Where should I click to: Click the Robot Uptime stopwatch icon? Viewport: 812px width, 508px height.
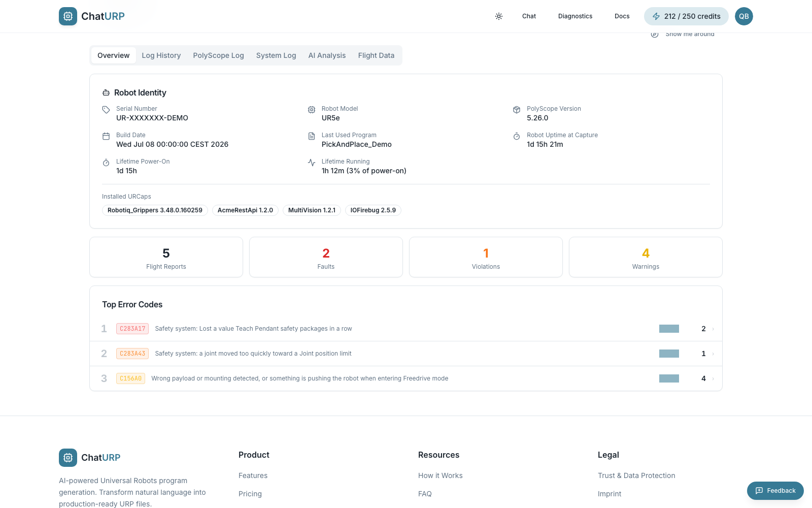point(517,136)
